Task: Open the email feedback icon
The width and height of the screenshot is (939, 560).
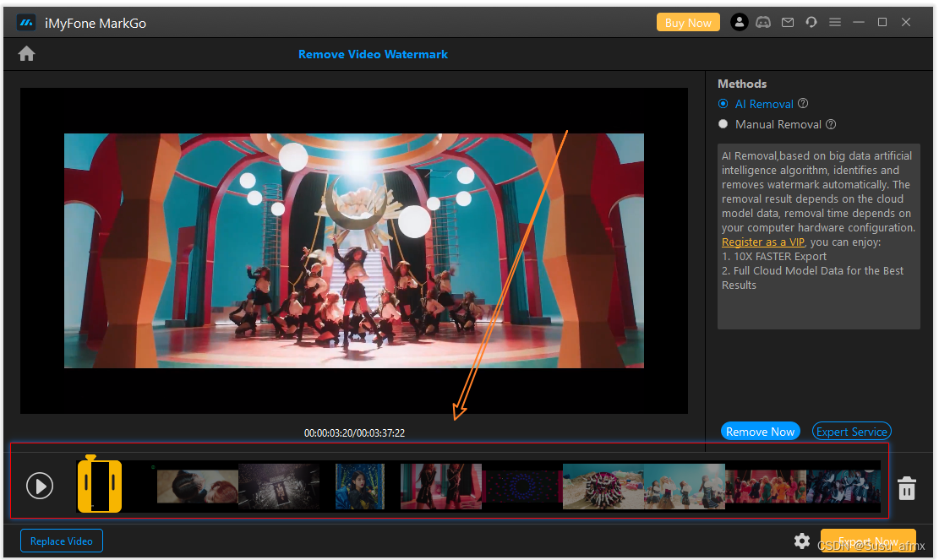Action: pos(788,23)
